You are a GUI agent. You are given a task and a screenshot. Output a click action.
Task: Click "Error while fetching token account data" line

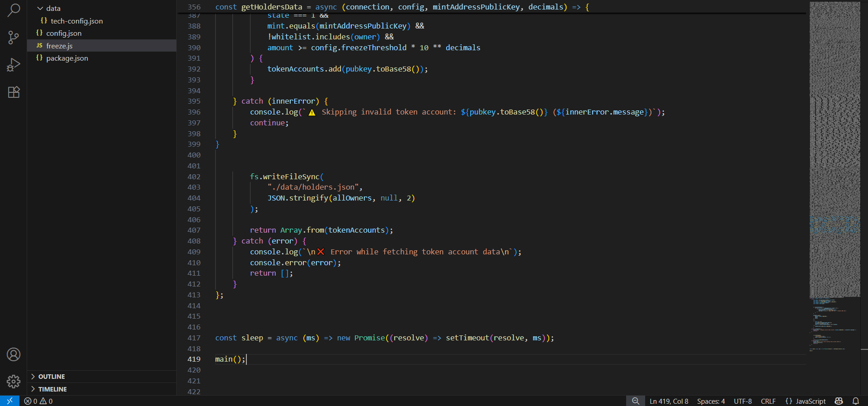click(386, 252)
